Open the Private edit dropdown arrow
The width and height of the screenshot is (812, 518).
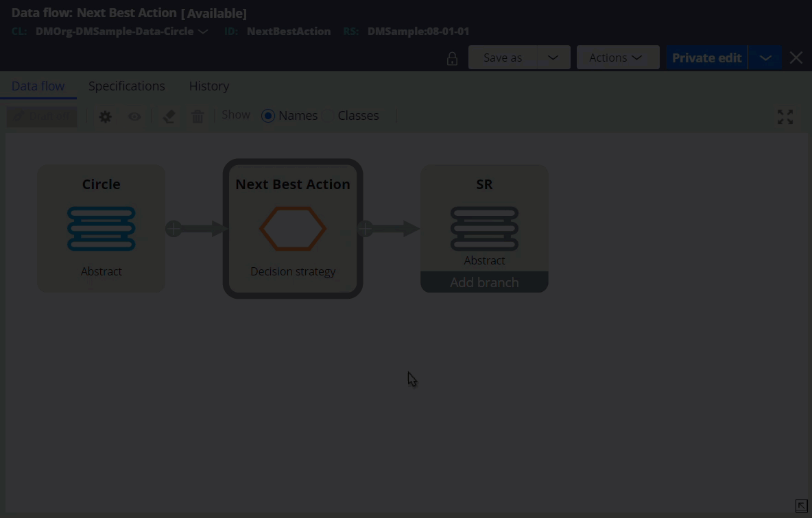click(x=765, y=58)
